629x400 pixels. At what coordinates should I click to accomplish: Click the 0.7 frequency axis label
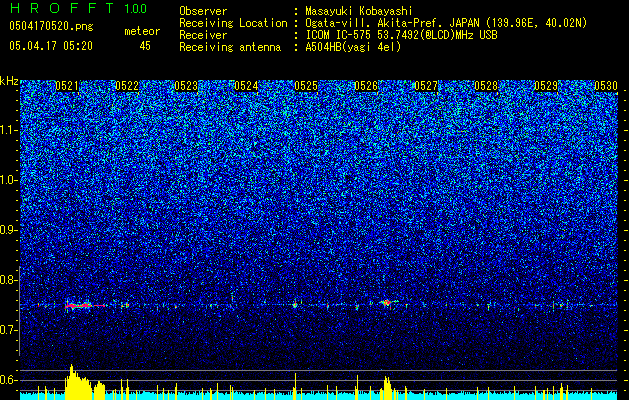click(x=9, y=330)
